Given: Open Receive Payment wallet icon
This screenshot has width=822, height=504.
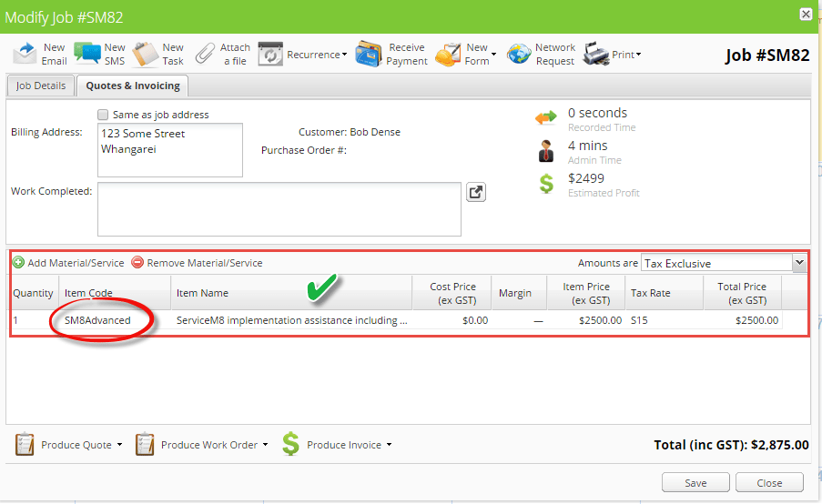Looking at the screenshot, I should (369, 54).
